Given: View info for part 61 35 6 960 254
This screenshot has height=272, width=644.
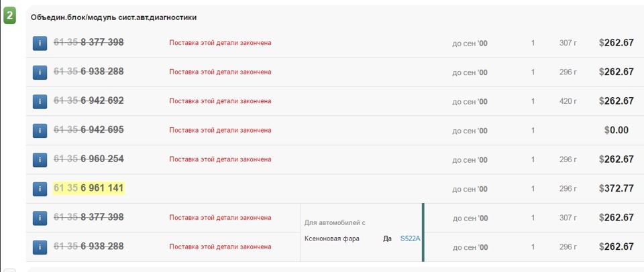Looking at the screenshot, I should 40,159.
